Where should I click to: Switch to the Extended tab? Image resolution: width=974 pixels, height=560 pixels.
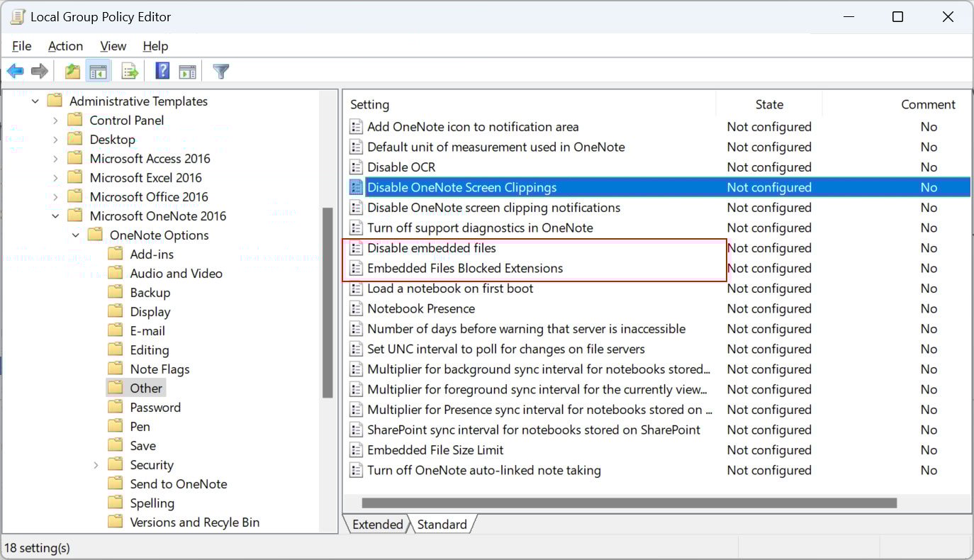click(x=377, y=525)
